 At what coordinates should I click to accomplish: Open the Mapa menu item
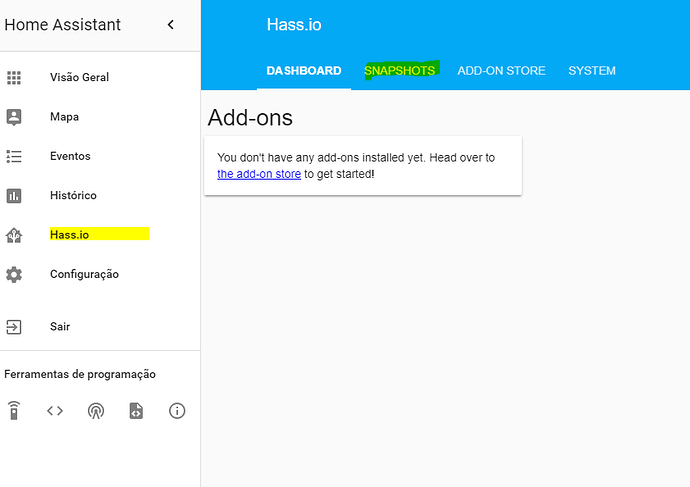click(64, 117)
